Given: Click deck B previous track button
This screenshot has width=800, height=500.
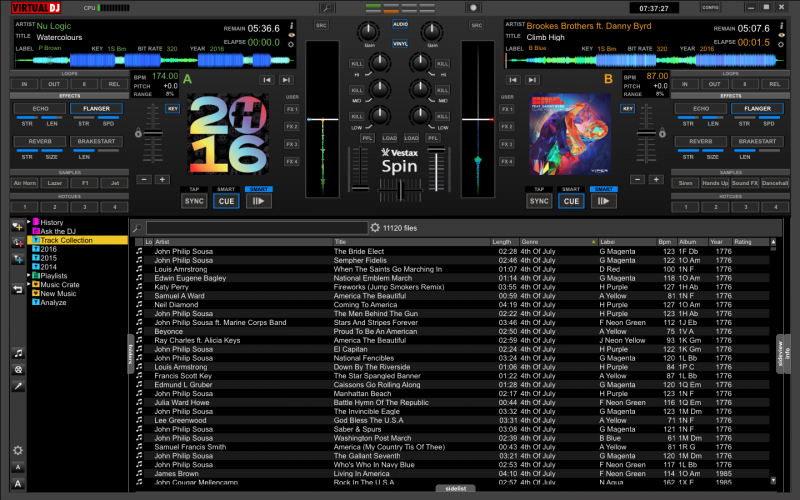Looking at the screenshot, I should click(513, 80).
